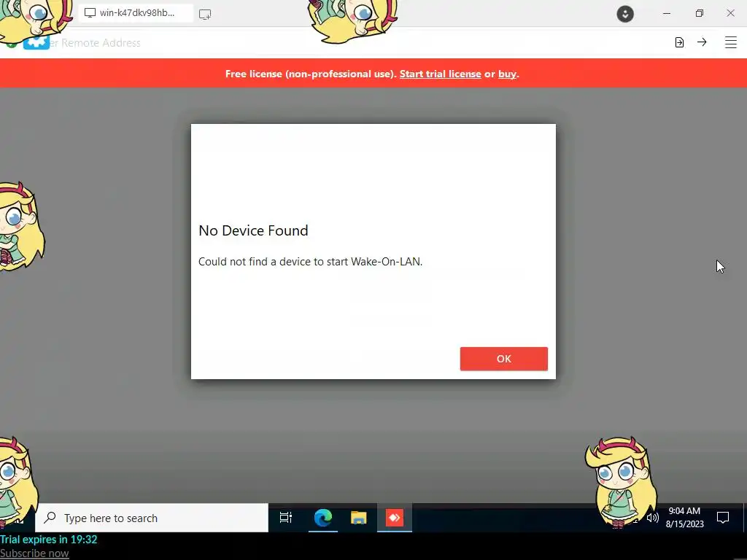Open the file transfer icon beside the address bar
This screenshot has height=560, width=747.
click(x=679, y=42)
